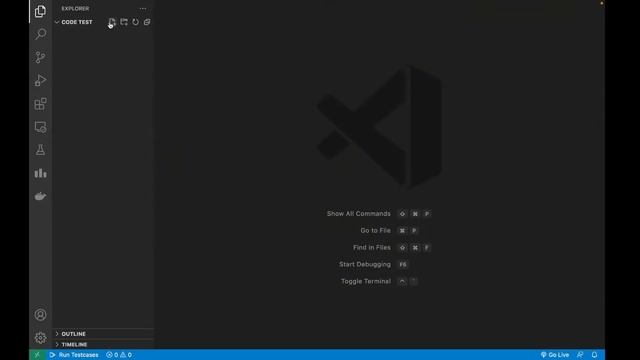Click Run Testcases in status bar

(74, 355)
